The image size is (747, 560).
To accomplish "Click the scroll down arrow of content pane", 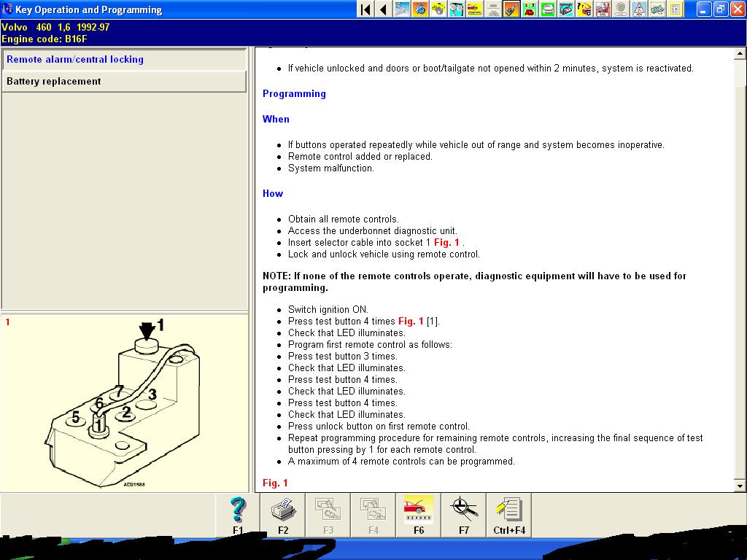I will tap(740, 486).
